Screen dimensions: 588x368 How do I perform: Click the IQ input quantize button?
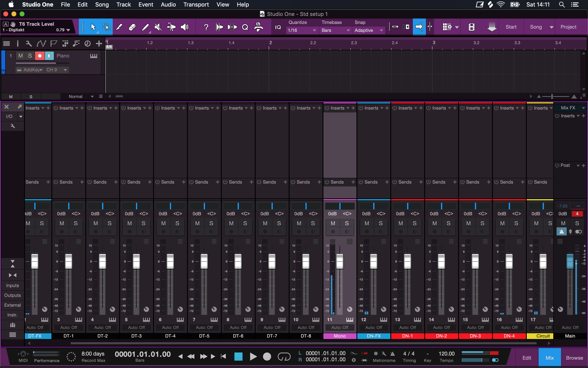pos(278,27)
